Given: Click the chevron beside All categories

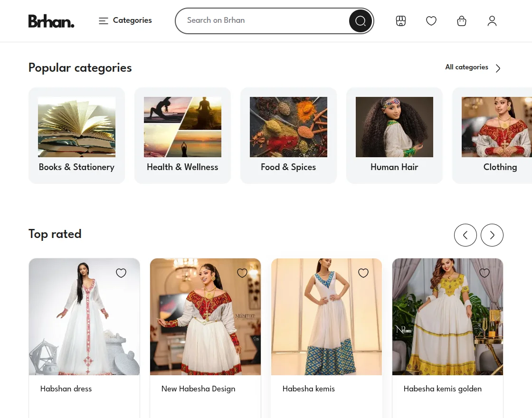Looking at the screenshot, I should click(x=498, y=68).
